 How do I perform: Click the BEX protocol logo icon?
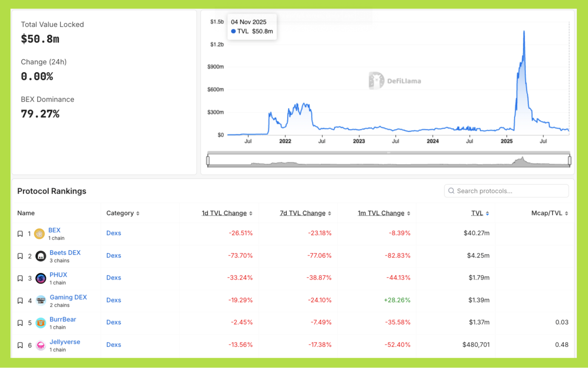(x=39, y=234)
